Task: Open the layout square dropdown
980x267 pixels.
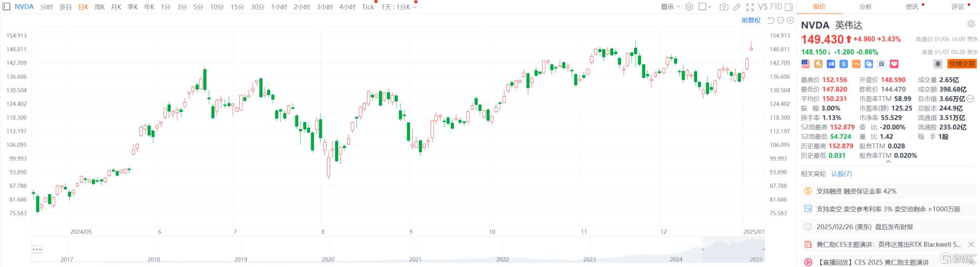Action: pyautogui.click(x=705, y=7)
